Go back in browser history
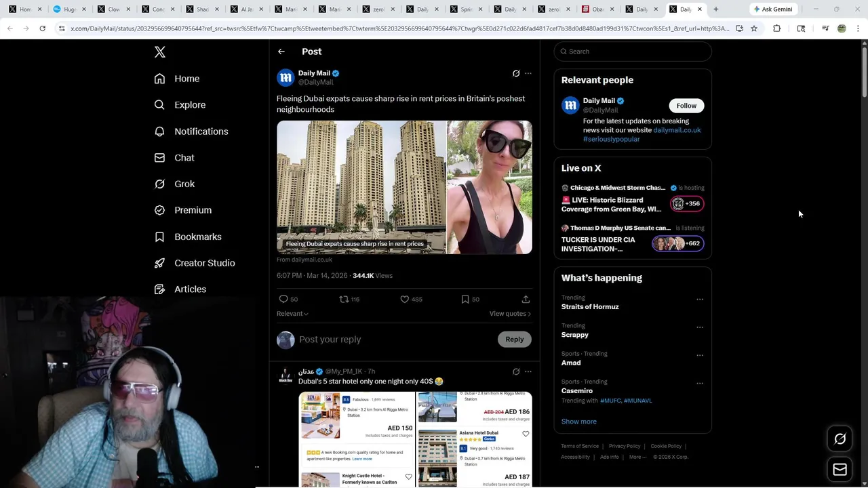This screenshot has height=488, width=868. [x=9, y=28]
